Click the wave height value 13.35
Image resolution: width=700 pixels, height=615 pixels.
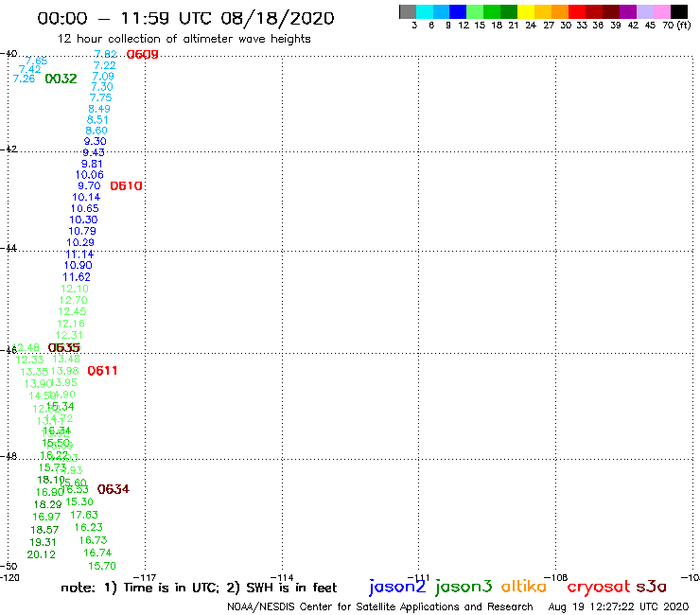[x=34, y=372]
